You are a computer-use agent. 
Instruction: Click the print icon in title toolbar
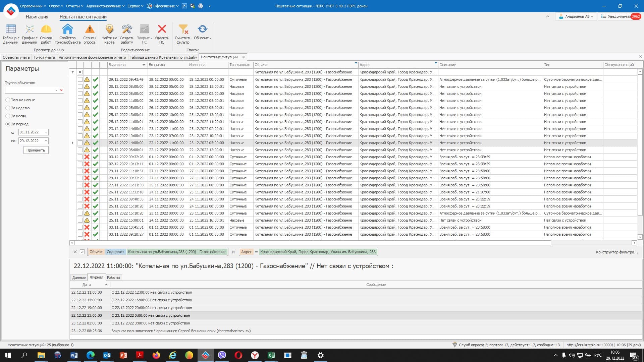click(x=201, y=6)
